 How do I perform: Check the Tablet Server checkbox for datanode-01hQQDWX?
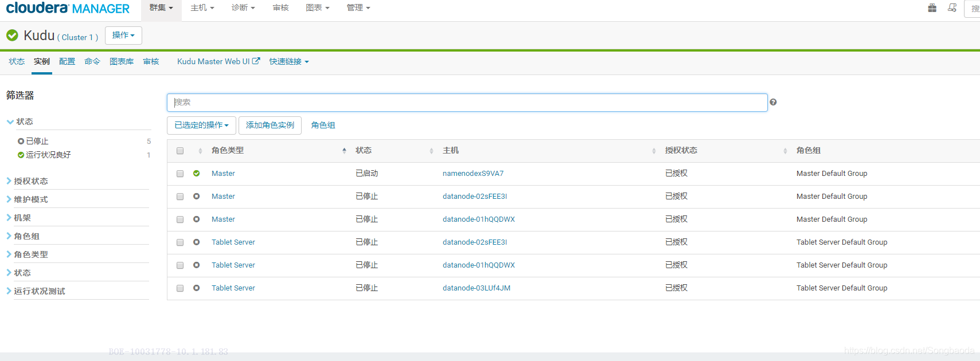tap(180, 265)
